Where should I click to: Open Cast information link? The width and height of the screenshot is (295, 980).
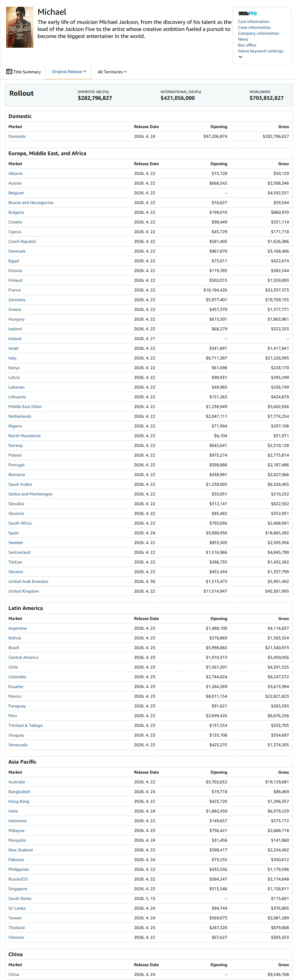253,22
